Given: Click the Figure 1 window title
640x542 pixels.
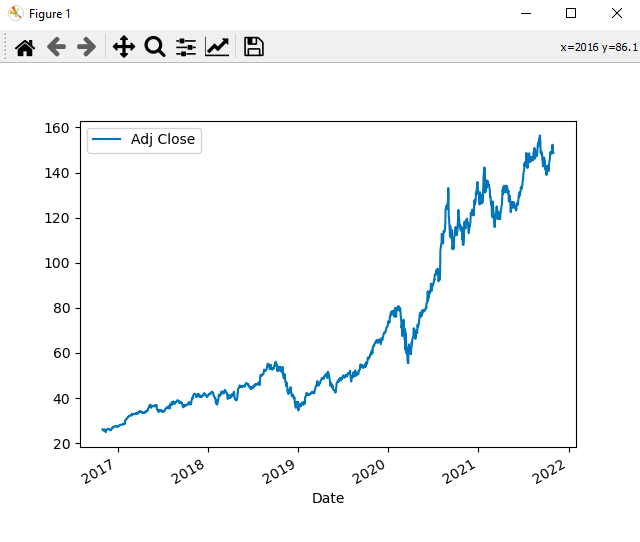Looking at the screenshot, I should pos(50,14).
